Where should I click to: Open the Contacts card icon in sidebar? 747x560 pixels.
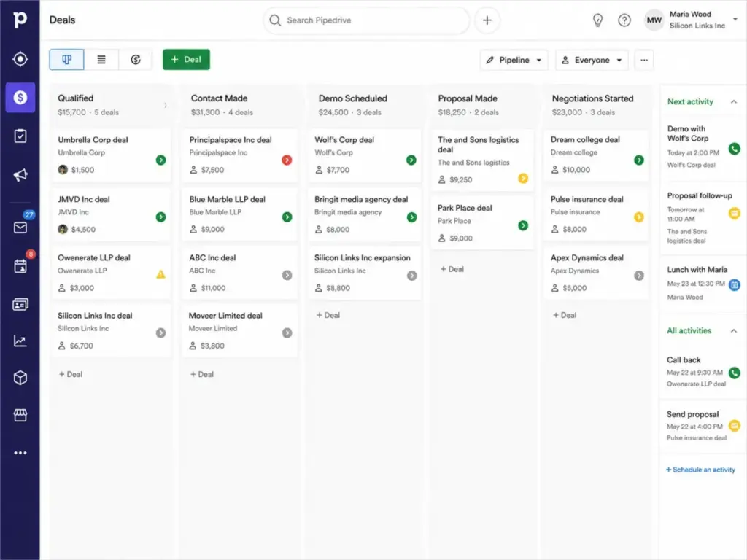click(20, 304)
